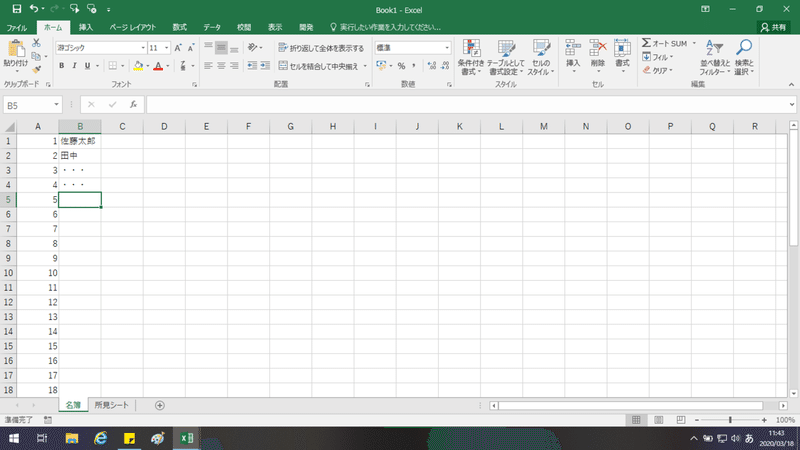
Task: Switch to the Formulas (数式) tab
Action: pos(180,27)
